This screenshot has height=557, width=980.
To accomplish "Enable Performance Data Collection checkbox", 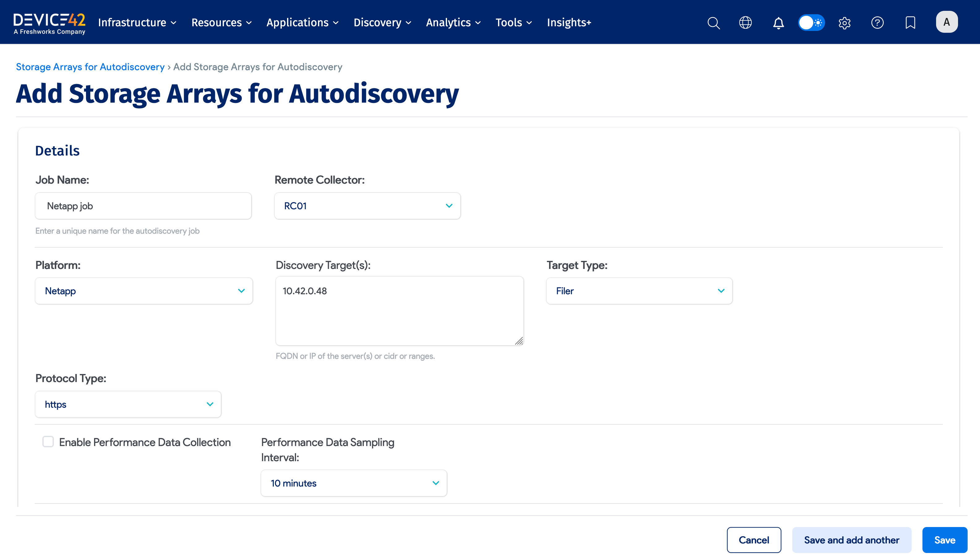I will click(x=48, y=442).
